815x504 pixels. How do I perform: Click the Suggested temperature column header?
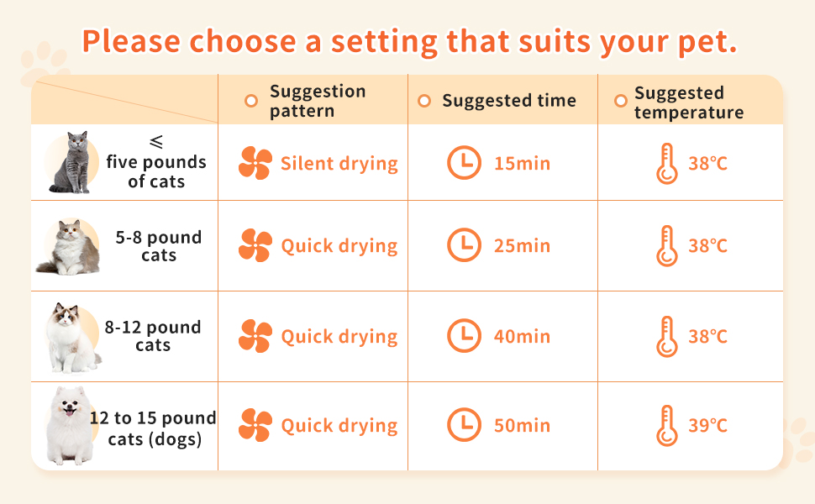pos(689,102)
